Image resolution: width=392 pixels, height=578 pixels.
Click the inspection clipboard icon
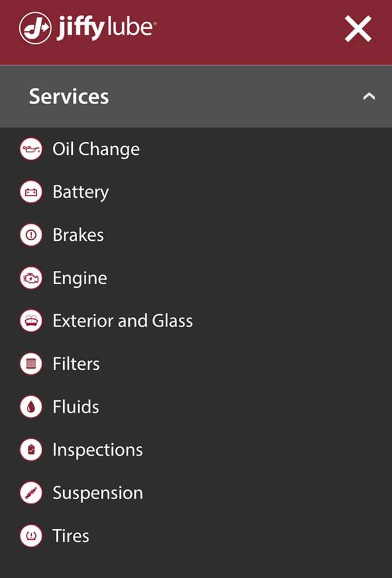(31, 450)
